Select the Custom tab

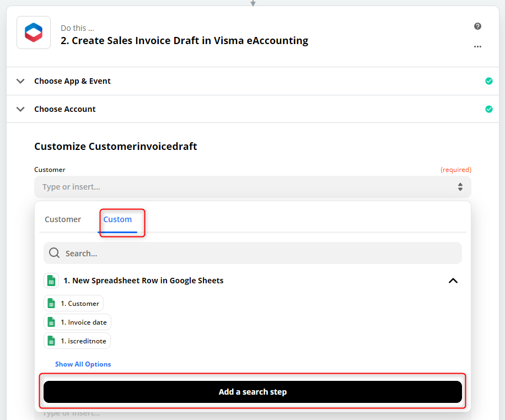[x=117, y=219]
